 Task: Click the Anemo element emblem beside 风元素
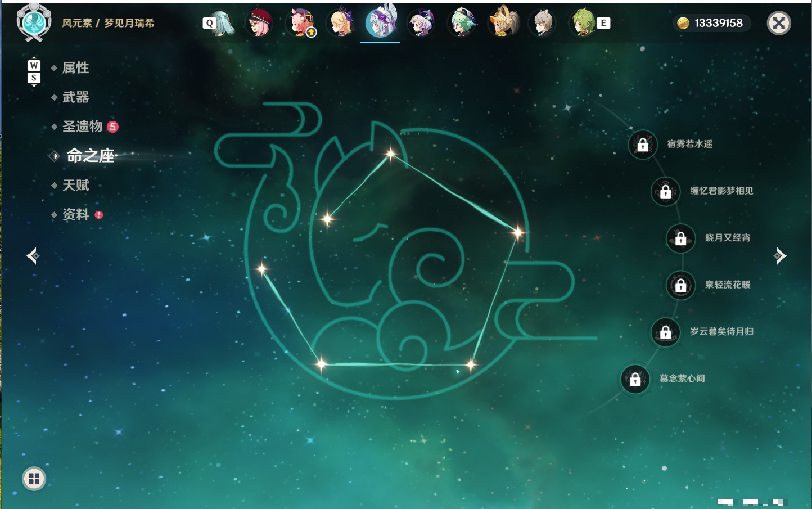pyautogui.click(x=34, y=22)
